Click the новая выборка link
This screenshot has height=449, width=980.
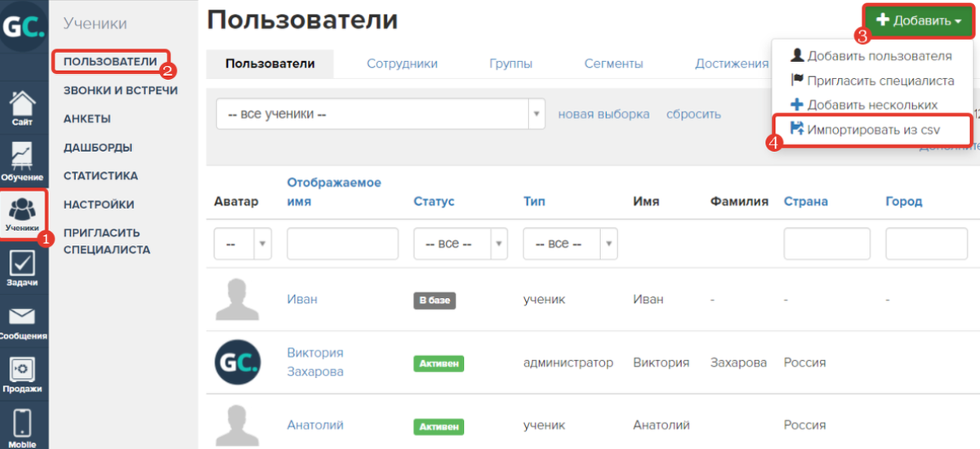coord(604,114)
